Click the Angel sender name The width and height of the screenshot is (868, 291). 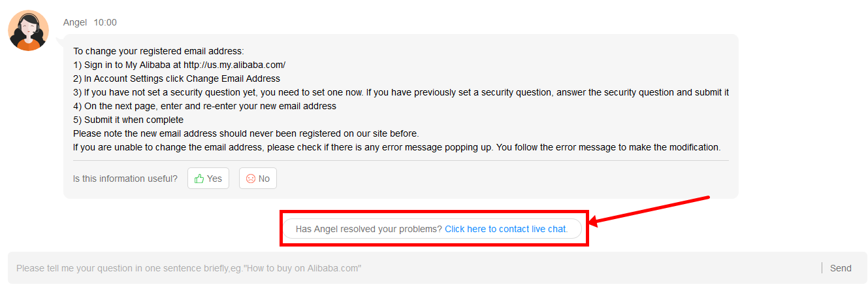click(x=75, y=22)
